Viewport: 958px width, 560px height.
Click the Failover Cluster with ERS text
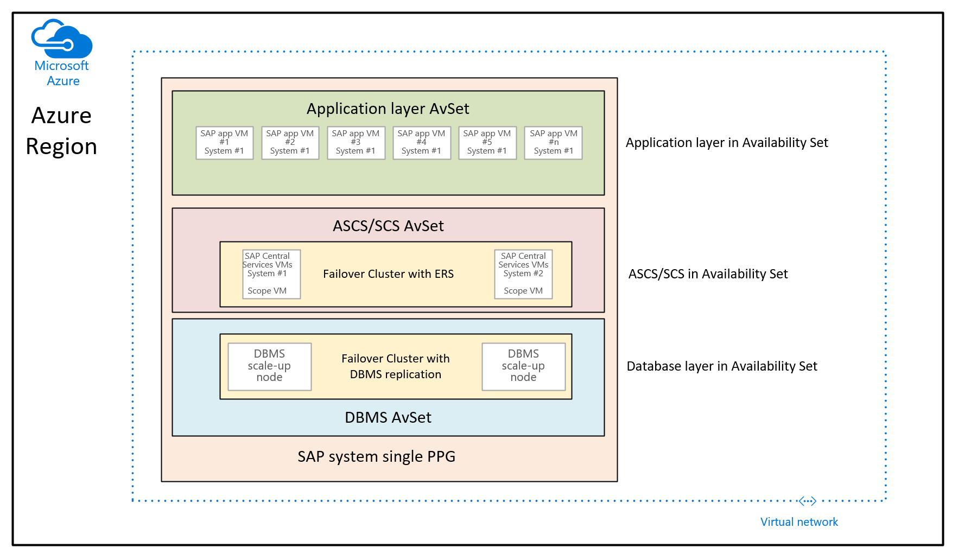point(388,274)
